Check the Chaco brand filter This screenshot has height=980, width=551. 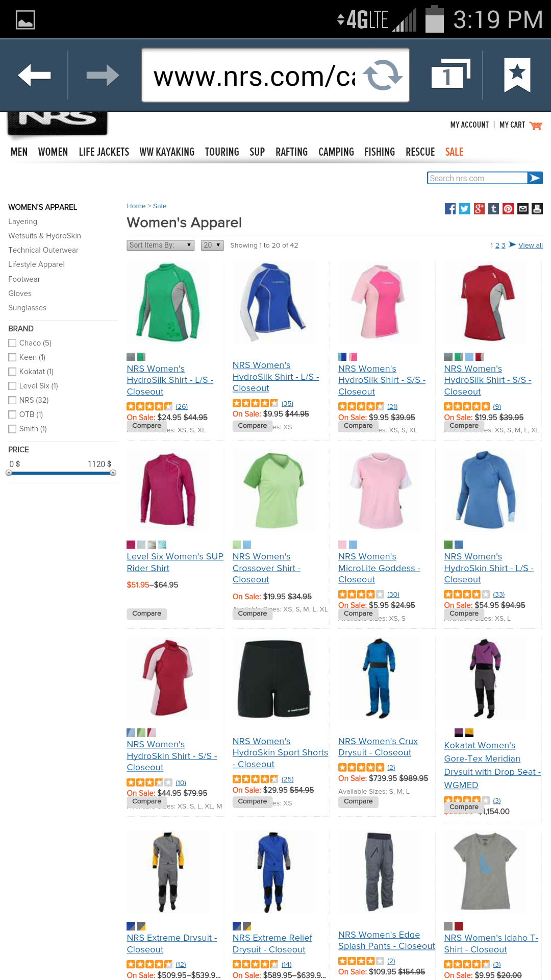click(12, 343)
